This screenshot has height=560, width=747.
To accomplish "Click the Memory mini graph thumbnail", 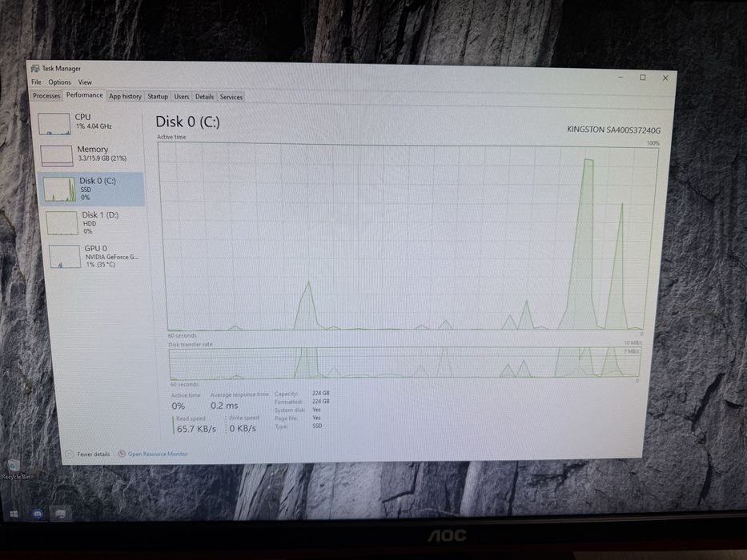I will 56,156.
